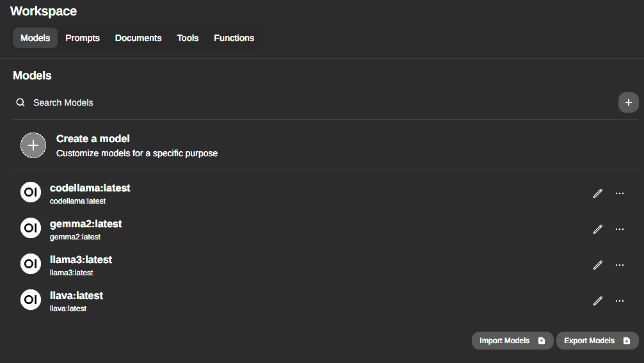Switch to the Documents tab
Image resolution: width=644 pixels, height=363 pixels.
click(x=138, y=38)
